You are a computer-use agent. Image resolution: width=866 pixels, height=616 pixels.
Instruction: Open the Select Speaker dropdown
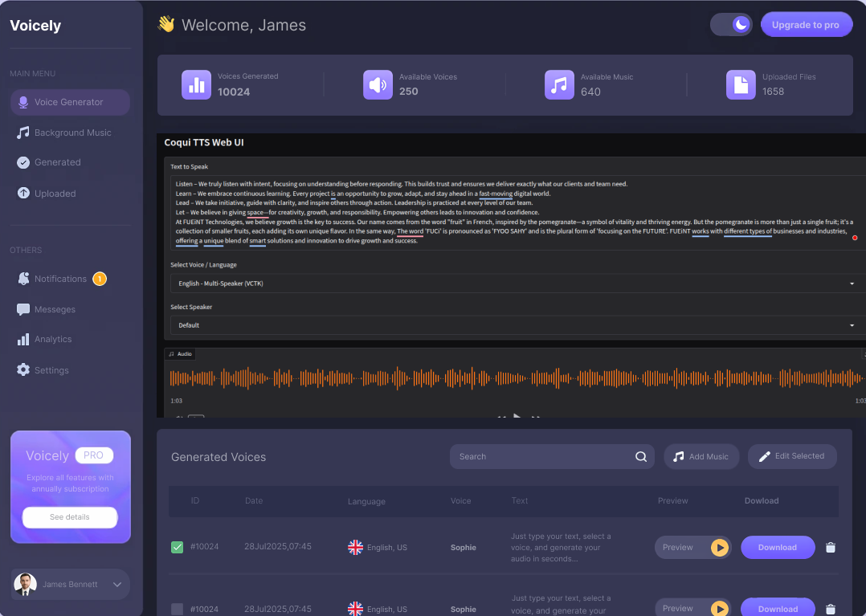(514, 325)
